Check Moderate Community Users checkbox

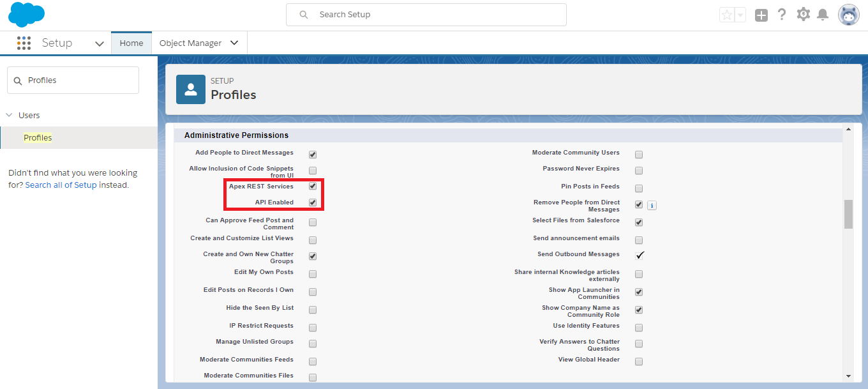[x=639, y=155]
